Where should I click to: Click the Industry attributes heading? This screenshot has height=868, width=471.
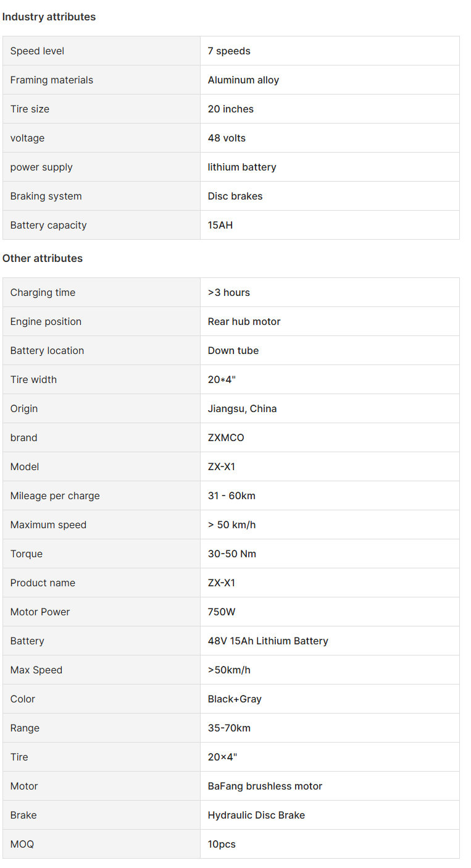click(49, 17)
